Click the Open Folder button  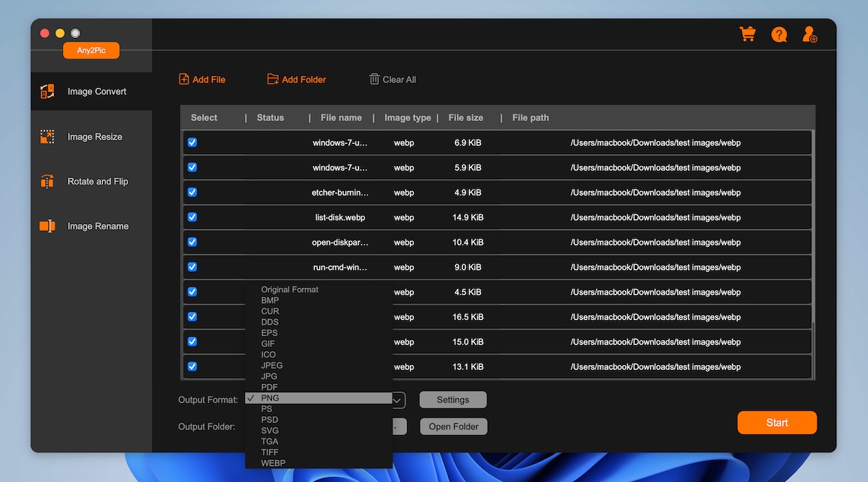pos(453,427)
